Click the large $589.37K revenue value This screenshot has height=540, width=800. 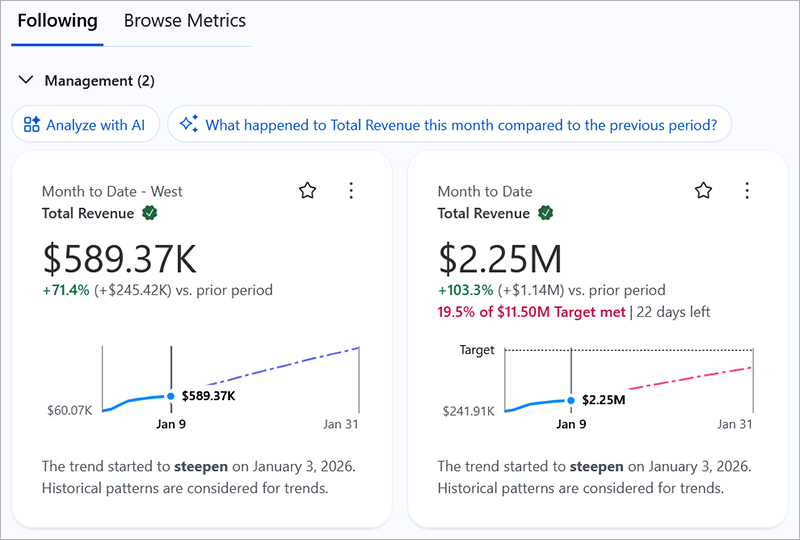coord(119,259)
